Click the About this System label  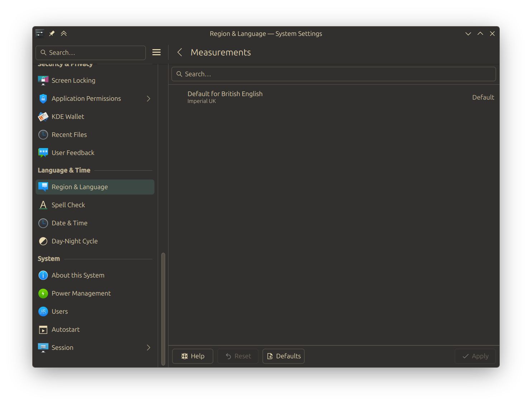coord(78,275)
